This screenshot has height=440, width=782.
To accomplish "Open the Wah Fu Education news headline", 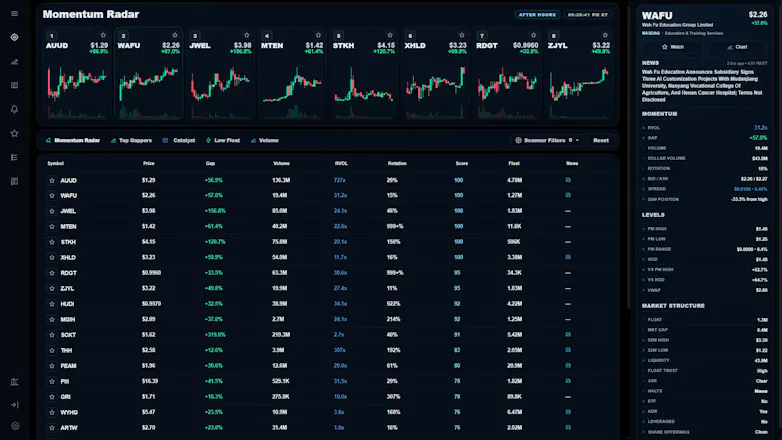I will point(702,86).
